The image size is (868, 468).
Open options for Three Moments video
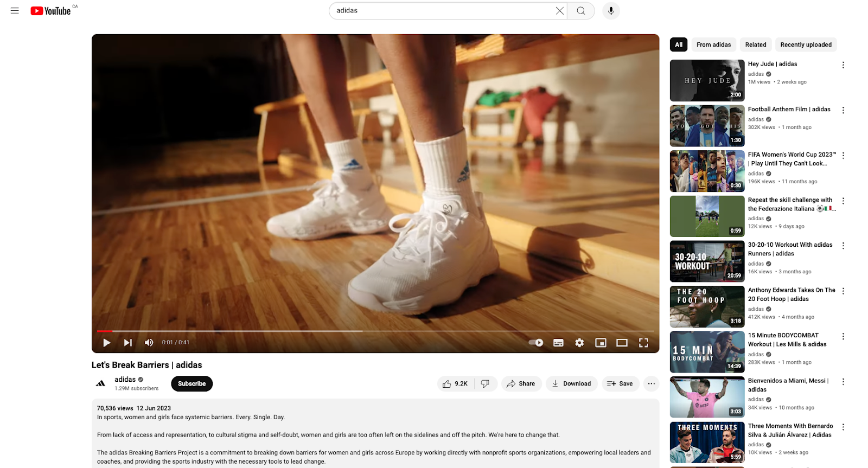coord(843,427)
